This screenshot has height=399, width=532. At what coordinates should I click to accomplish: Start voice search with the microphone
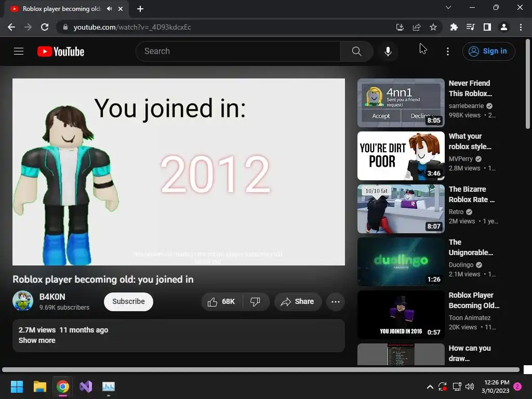388,51
